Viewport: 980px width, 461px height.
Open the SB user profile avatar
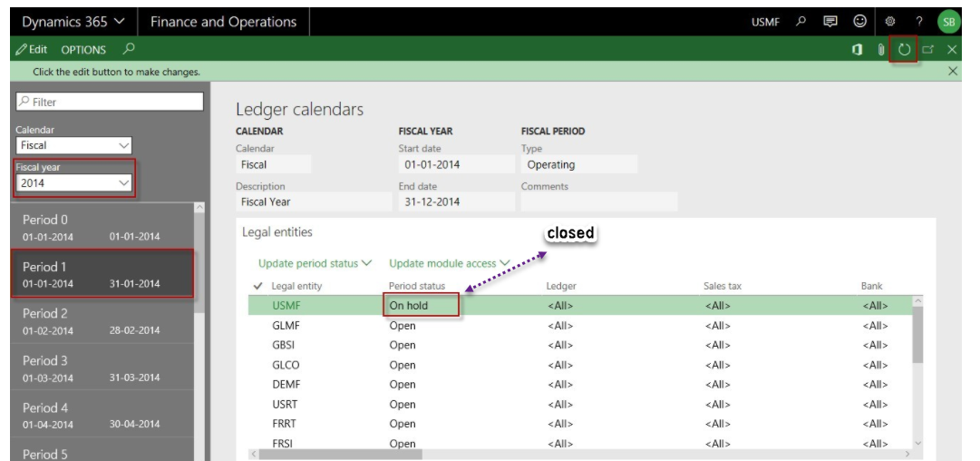949,22
